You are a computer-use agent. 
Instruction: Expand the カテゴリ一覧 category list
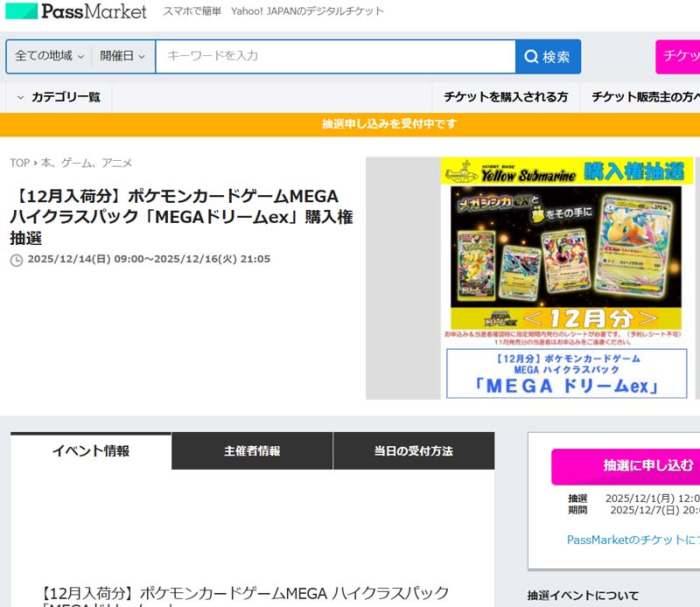coord(59,97)
